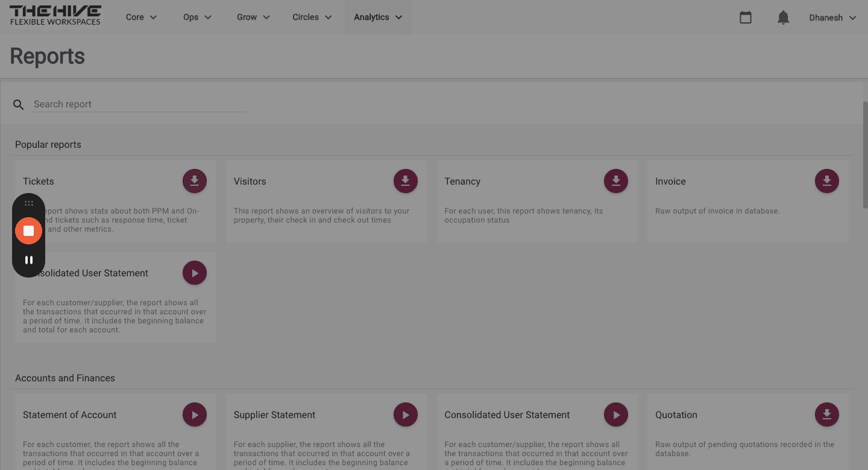Grab the recorder widget drag handle
This screenshot has width=868, height=470.
[28, 203]
